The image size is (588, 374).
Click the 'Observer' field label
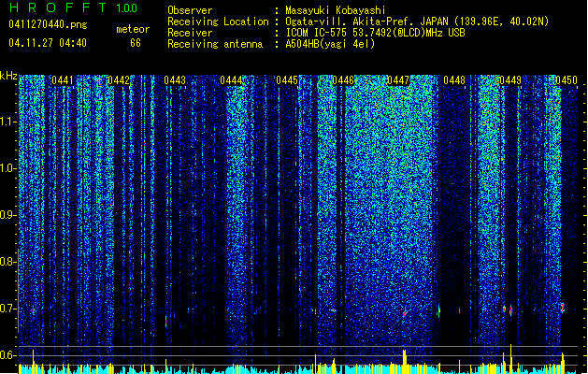click(x=190, y=10)
